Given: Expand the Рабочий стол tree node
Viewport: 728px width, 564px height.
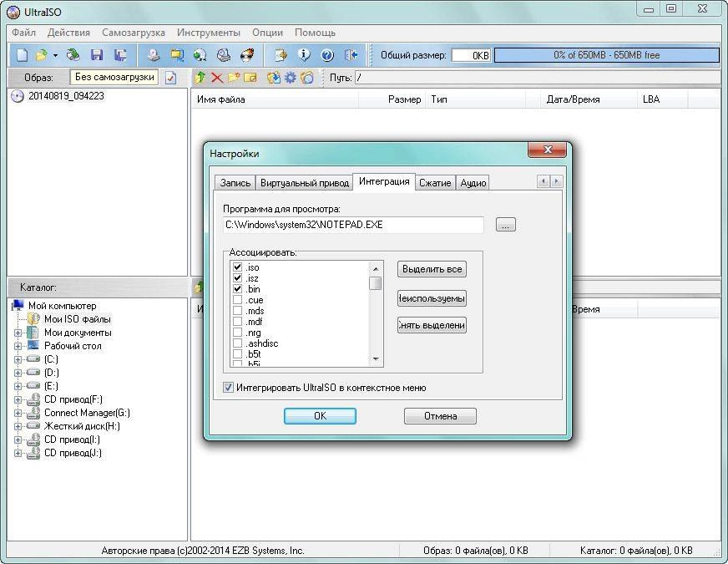Looking at the screenshot, I should click(x=18, y=346).
